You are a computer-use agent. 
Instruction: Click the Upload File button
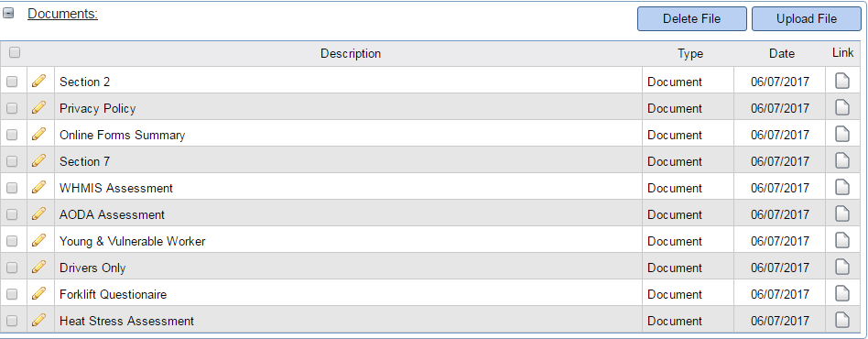coord(807,19)
